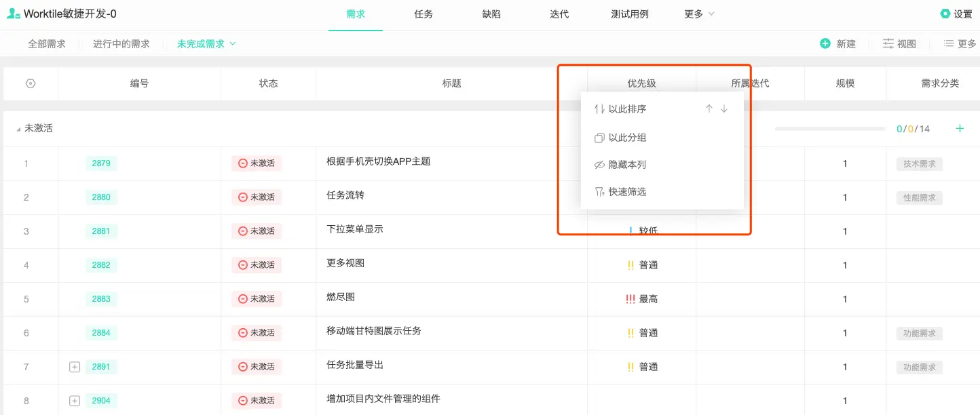The image size is (980, 415).
Task: Click the column settings icon in the table header
Action: [31, 83]
